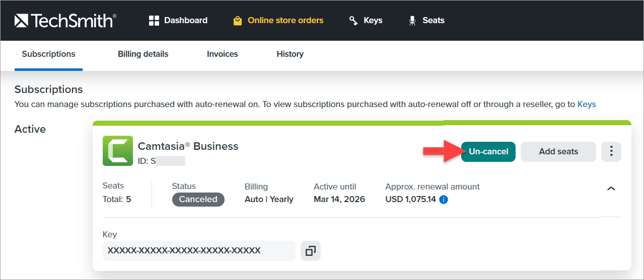Switch to the Billing details tab
644x280 pixels.
[143, 54]
